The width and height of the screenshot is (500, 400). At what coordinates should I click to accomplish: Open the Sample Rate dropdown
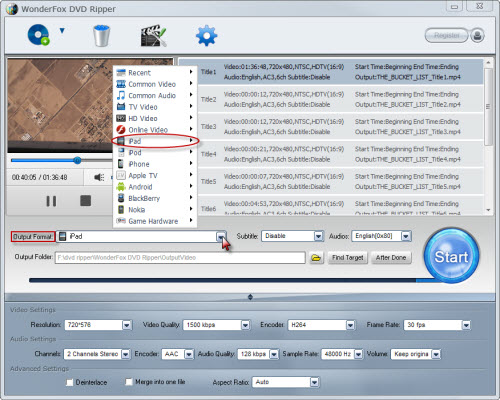342,354
